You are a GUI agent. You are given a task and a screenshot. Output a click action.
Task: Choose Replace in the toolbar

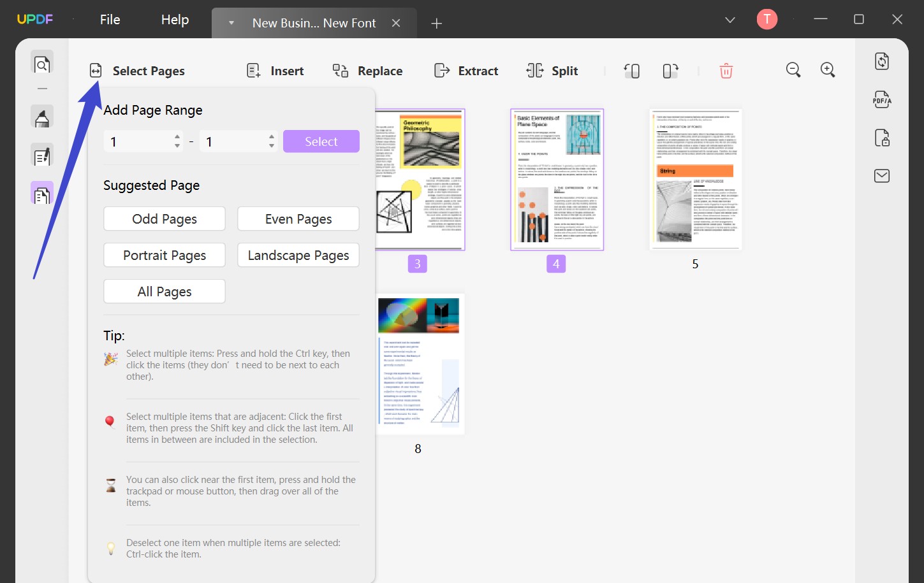pyautogui.click(x=380, y=71)
